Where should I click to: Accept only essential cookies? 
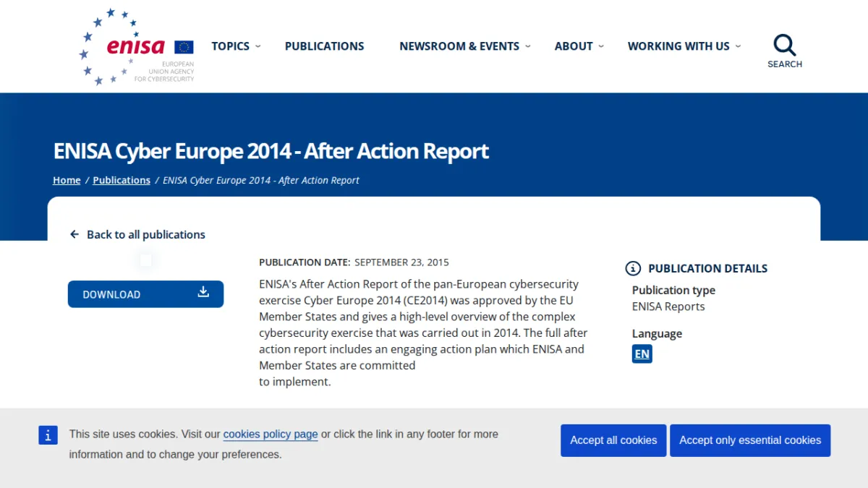point(750,440)
